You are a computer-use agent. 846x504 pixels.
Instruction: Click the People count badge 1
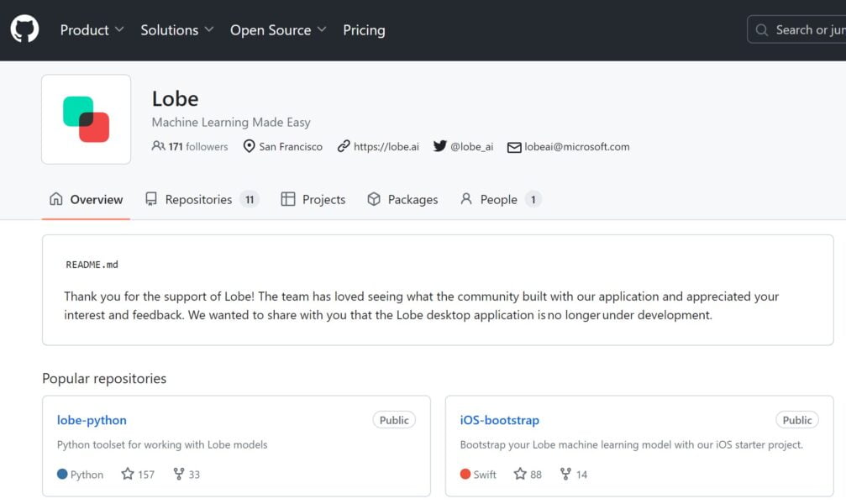click(533, 200)
